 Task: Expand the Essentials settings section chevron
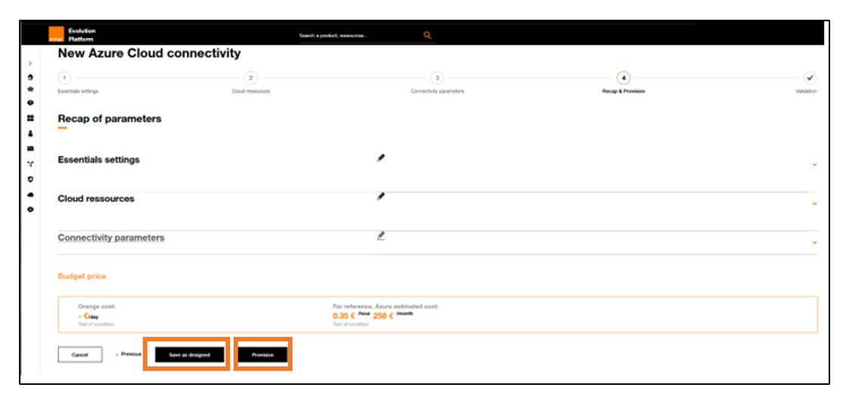(x=814, y=165)
